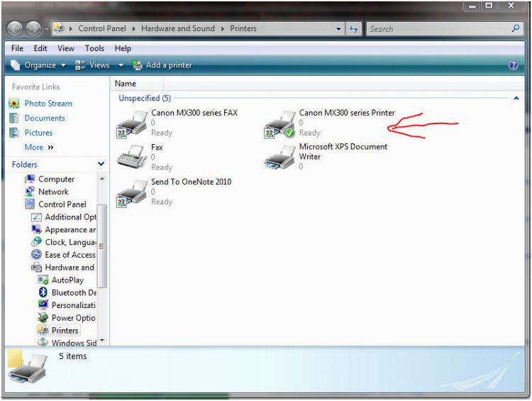This screenshot has height=401, width=532.
Task: Click Add a printer
Action: [x=162, y=65]
